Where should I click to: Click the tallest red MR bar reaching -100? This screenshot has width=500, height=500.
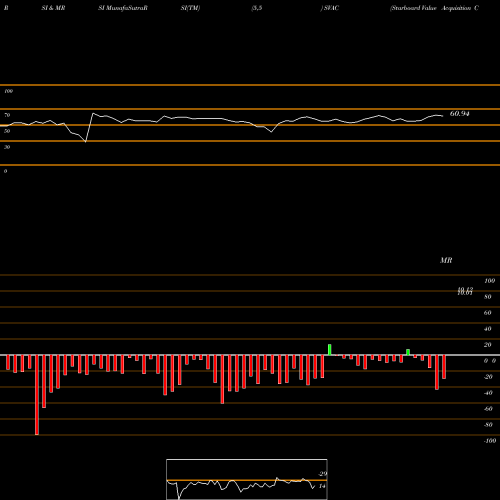(37, 395)
